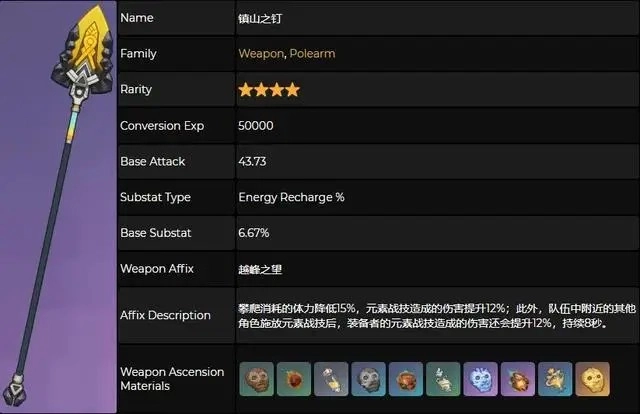Click the glowing blue mask on purple tile
The width and height of the screenshot is (640, 414).
(x=481, y=379)
